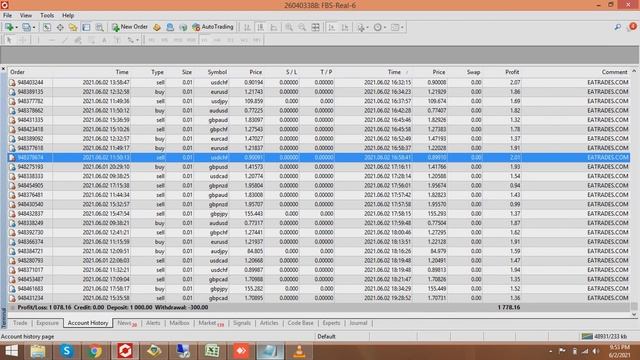Select the Account History tab
640x360 pixels.
pos(88,323)
